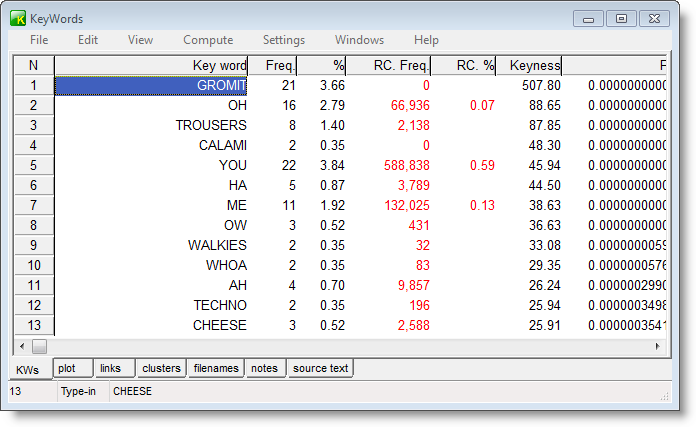This screenshot has height=427, width=696.
Task: Maximize the KeyWords window
Action: point(621,18)
